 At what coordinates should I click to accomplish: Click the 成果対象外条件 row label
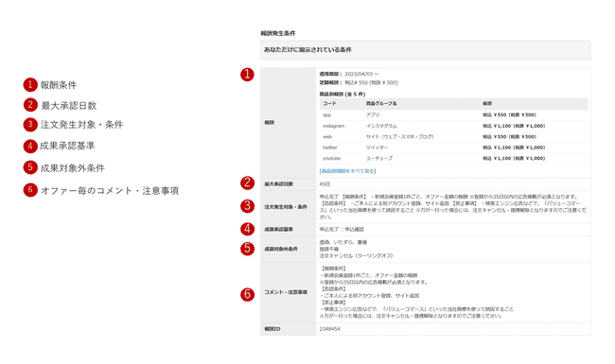(x=281, y=249)
